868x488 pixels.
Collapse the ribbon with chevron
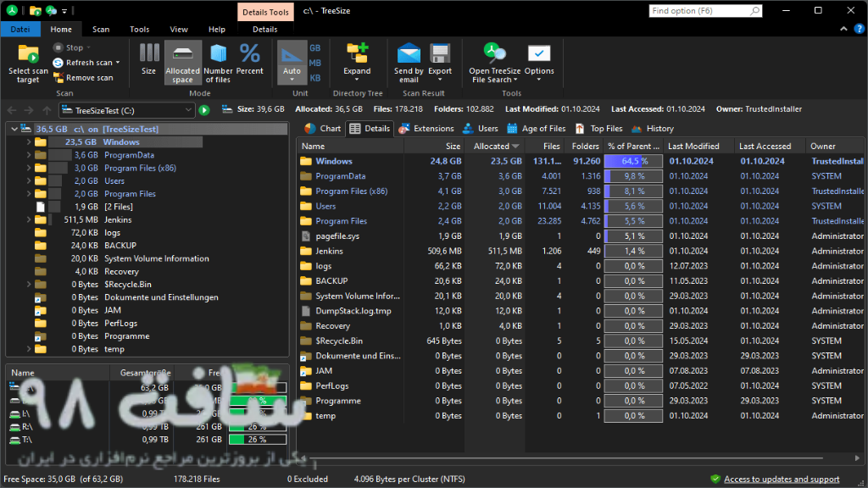pyautogui.click(x=843, y=29)
